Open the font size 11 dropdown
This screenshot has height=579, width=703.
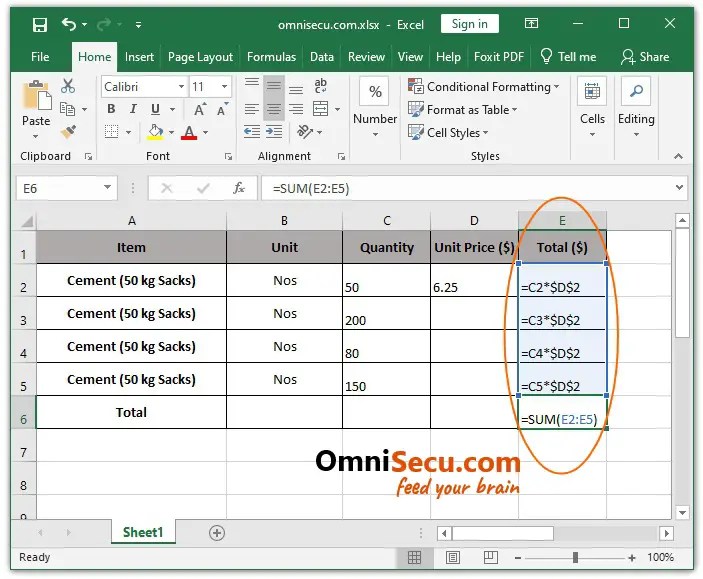pyautogui.click(x=224, y=86)
